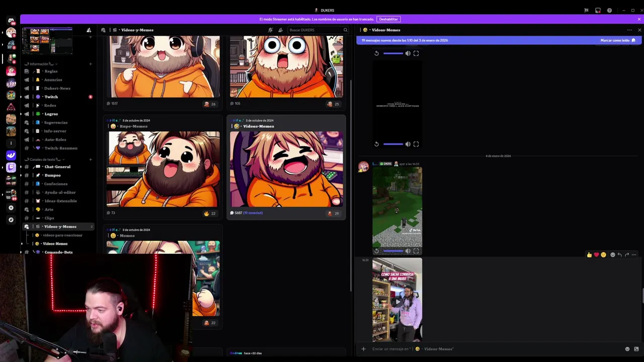This screenshot has height=362, width=644.
Task: Open the Twitch channel with unread badge
Action: [x=51, y=97]
